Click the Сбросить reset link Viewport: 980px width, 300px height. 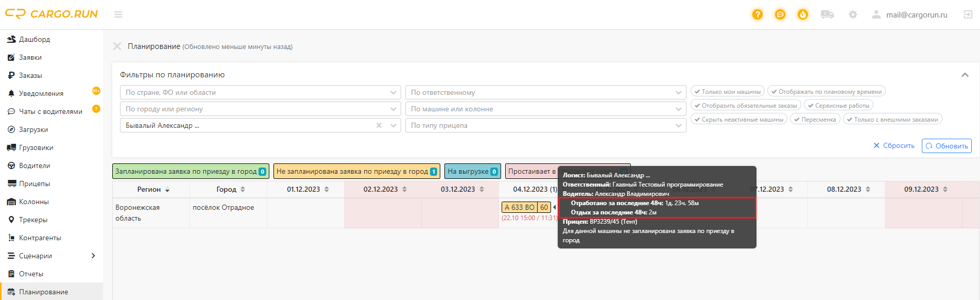pos(894,146)
